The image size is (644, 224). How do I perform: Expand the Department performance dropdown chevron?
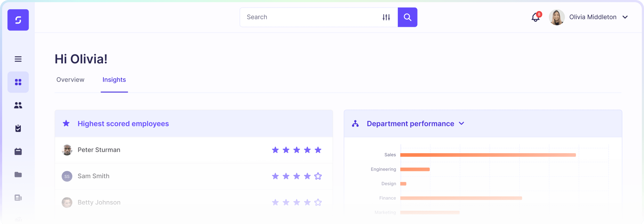click(x=462, y=123)
